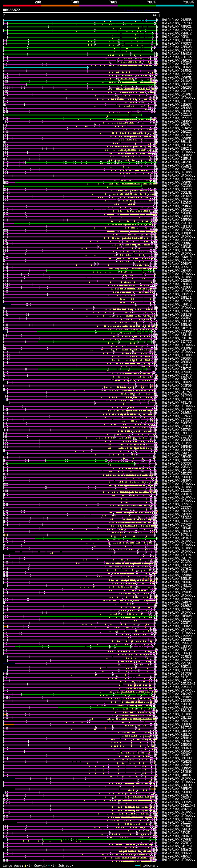Select the UniRef100_A9P9Z1 label
This screenshot has height=868, width=197.
pyautogui.click(x=176, y=26)
